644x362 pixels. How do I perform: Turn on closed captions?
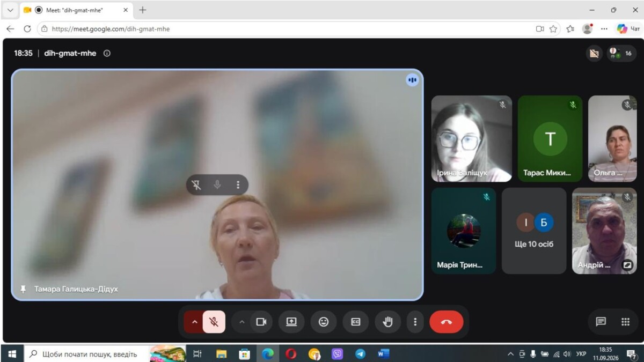point(356,322)
